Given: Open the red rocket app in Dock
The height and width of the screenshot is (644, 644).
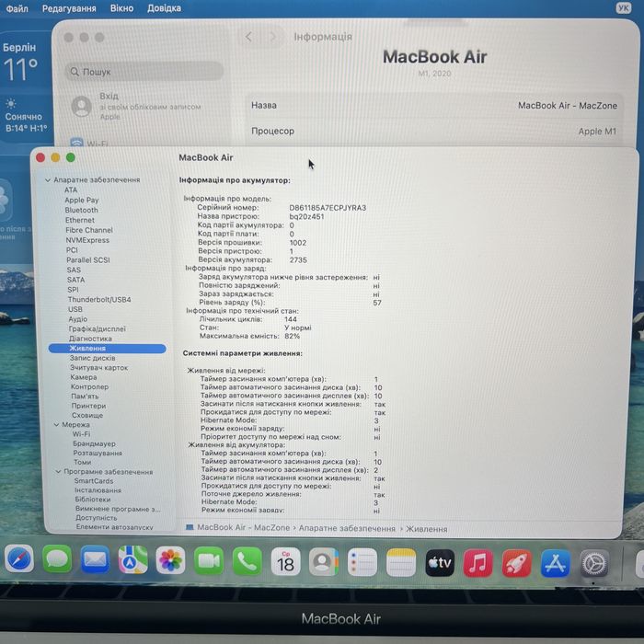Looking at the screenshot, I should tap(516, 563).
